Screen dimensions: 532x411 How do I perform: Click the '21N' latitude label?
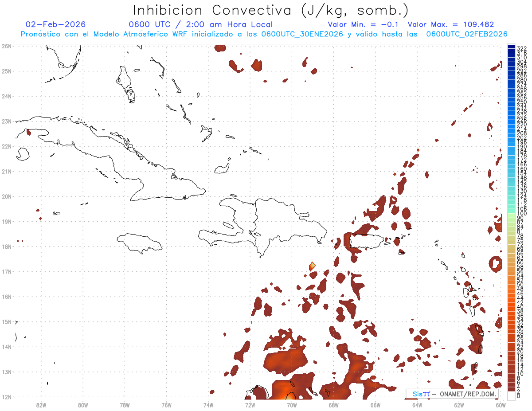[6, 171]
